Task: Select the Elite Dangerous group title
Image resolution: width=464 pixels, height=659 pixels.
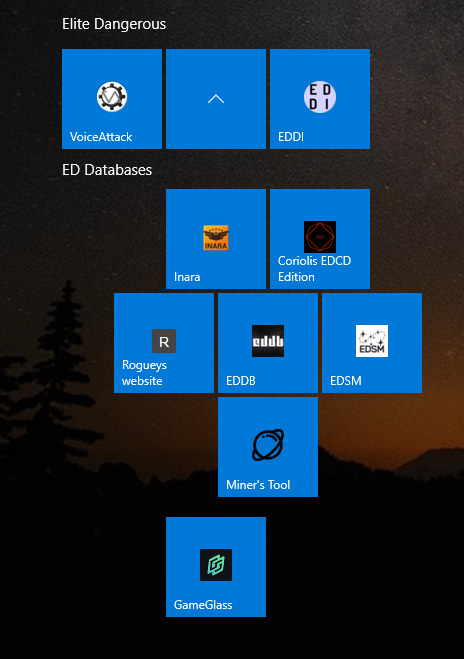Action: 114,24
